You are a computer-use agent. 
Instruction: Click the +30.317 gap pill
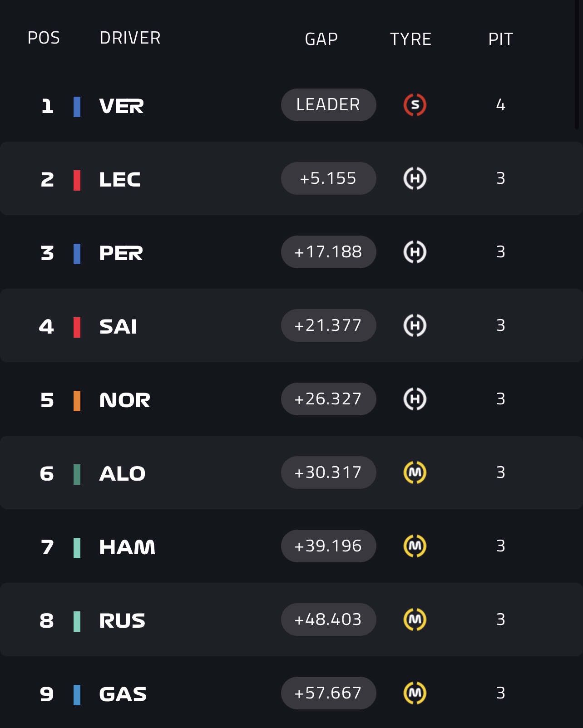point(328,472)
